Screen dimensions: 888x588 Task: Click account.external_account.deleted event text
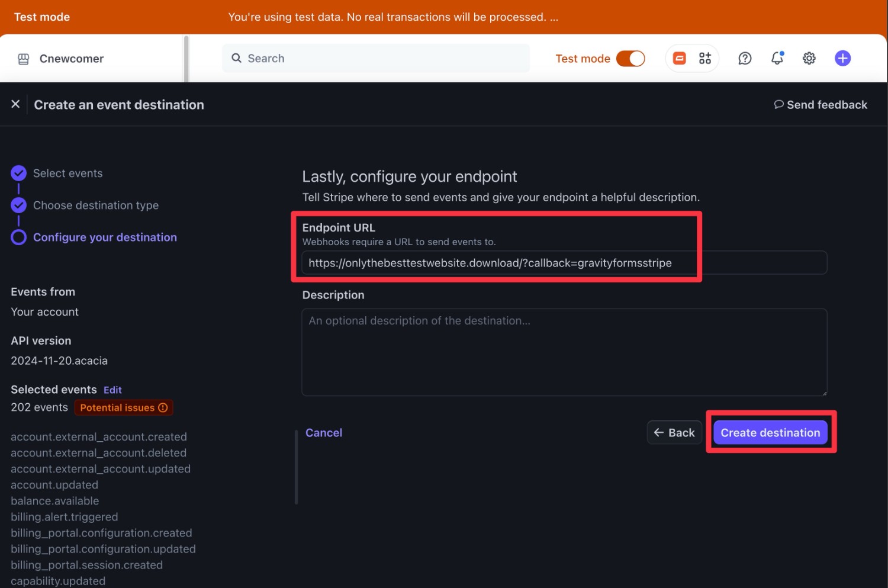pyautogui.click(x=98, y=452)
